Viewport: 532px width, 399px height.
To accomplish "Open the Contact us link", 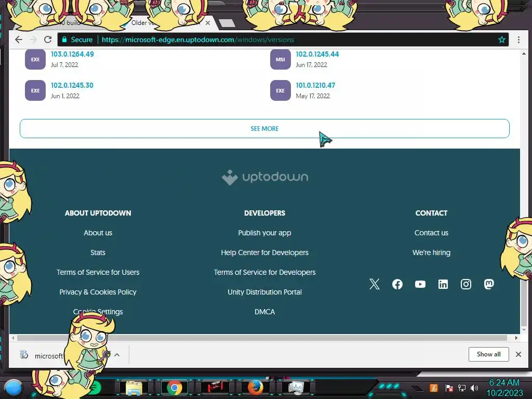I will click(x=431, y=233).
